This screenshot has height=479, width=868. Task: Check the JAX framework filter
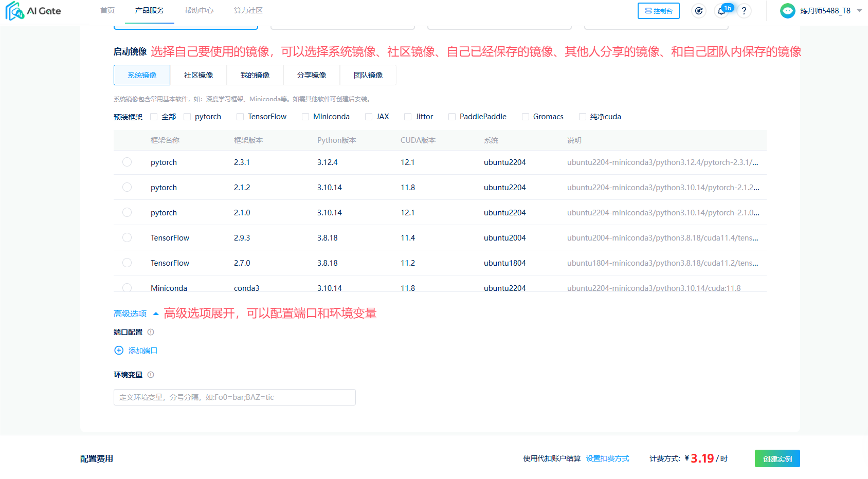pyautogui.click(x=369, y=117)
